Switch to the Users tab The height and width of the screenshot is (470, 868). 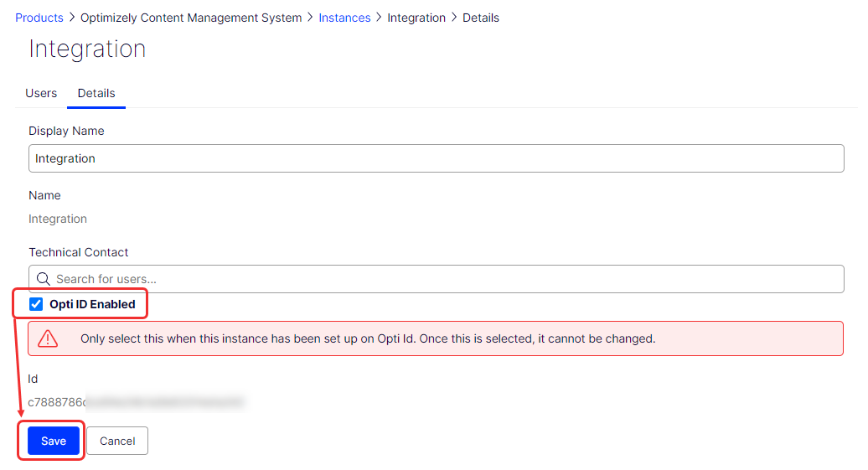coord(41,93)
